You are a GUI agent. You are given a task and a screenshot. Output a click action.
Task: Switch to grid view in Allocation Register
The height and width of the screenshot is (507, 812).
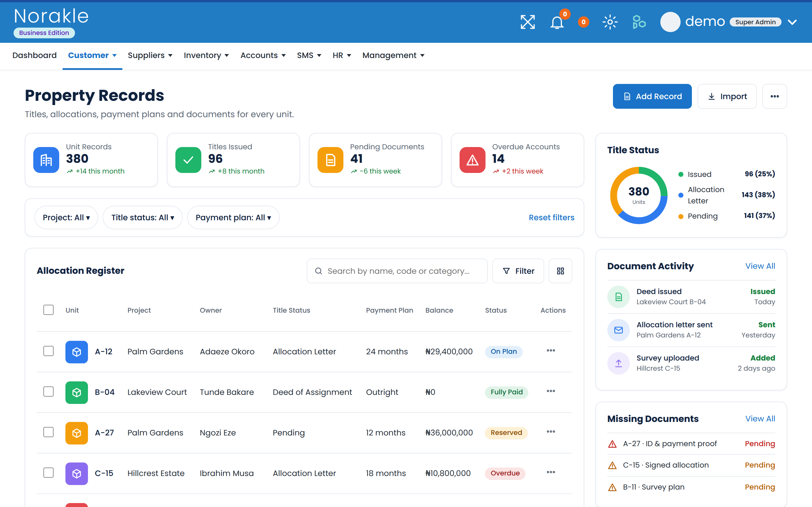pos(560,271)
